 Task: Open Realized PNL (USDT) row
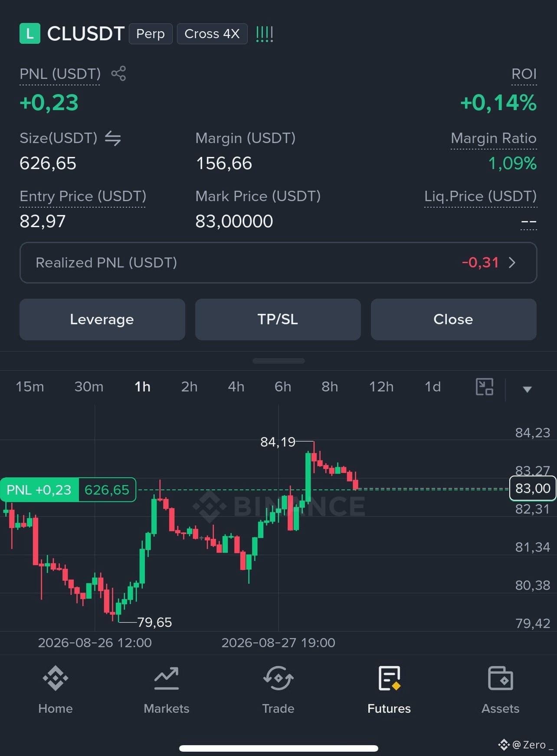tap(278, 263)
